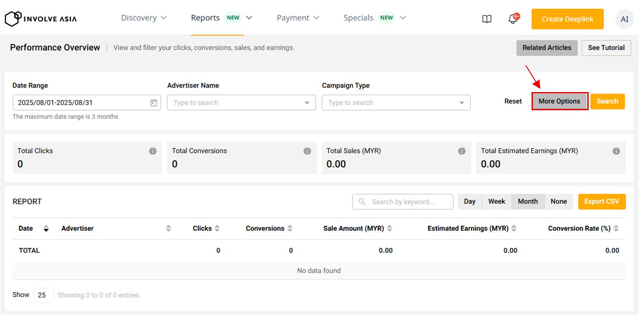The width and height of the screenshot is (644, 320).
Task: Click the AI profile avatar
Action: 624,19
